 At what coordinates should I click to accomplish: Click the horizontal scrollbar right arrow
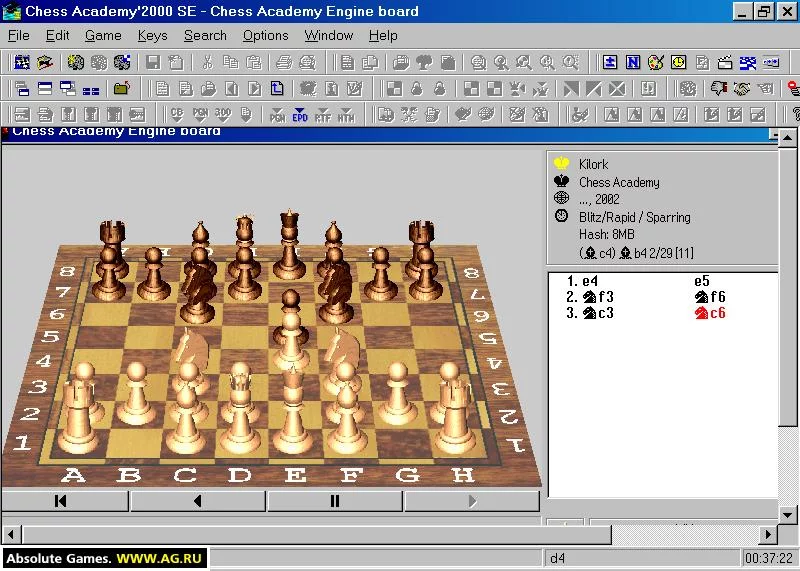(x=767, y=535)
